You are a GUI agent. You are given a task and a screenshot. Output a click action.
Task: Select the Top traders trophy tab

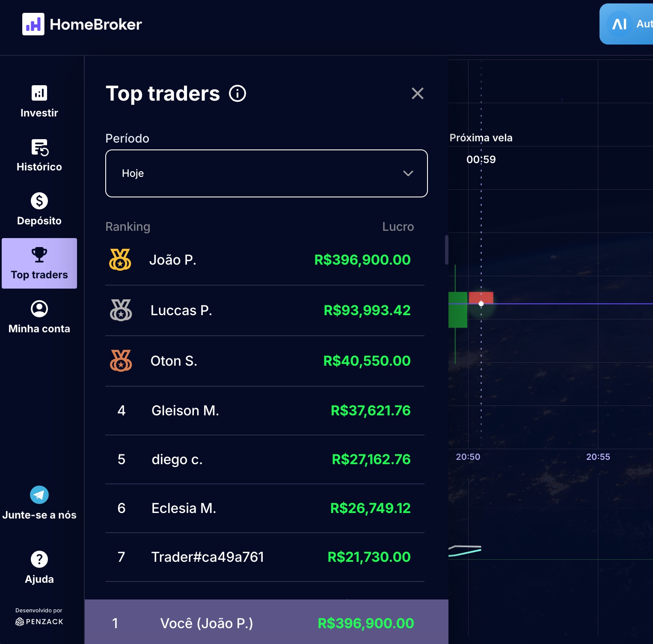[x=39, y=263]
